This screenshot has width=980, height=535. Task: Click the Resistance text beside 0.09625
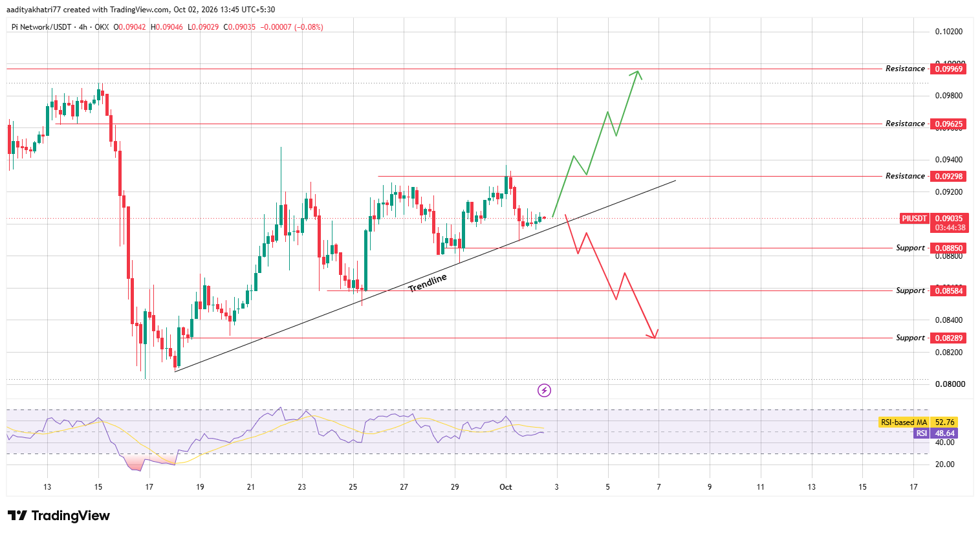coord(905,124)
